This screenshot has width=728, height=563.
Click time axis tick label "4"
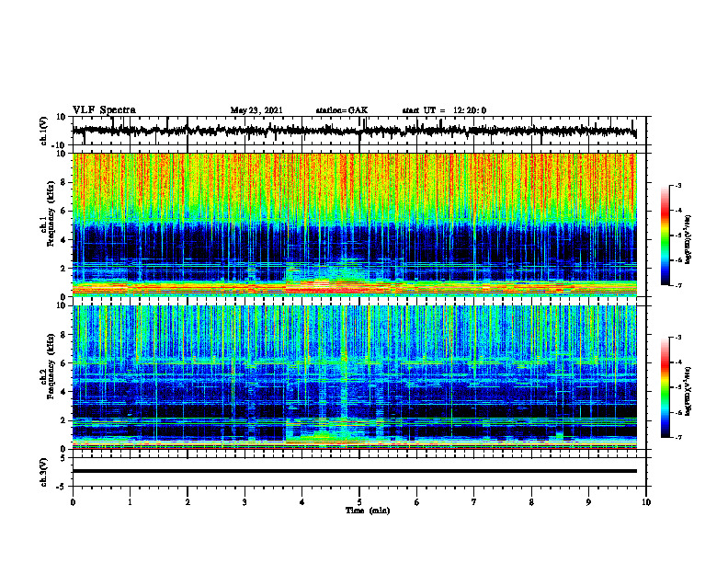tap(302, 502)
